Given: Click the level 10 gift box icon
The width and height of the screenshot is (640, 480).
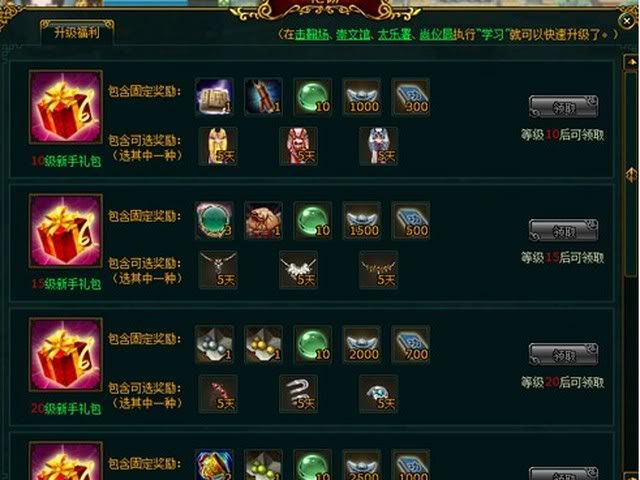Looking at the screenshot, I should click(66, 107).
